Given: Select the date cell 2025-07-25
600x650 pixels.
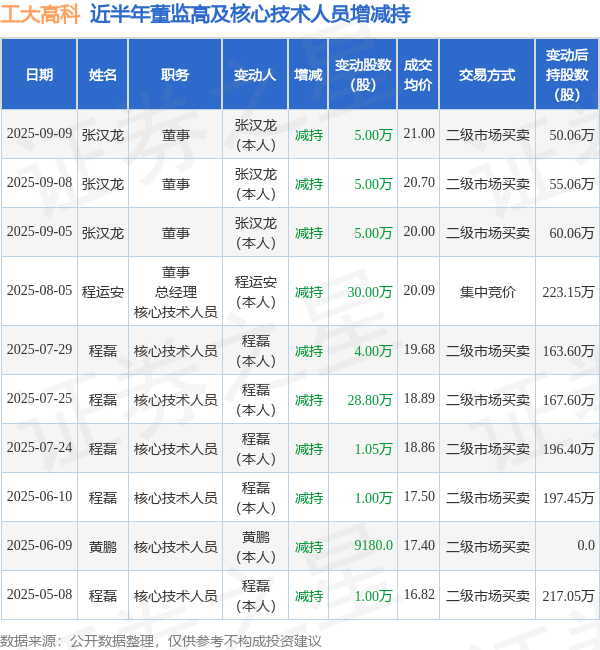Looking at the screenshot, I should 39,398.
